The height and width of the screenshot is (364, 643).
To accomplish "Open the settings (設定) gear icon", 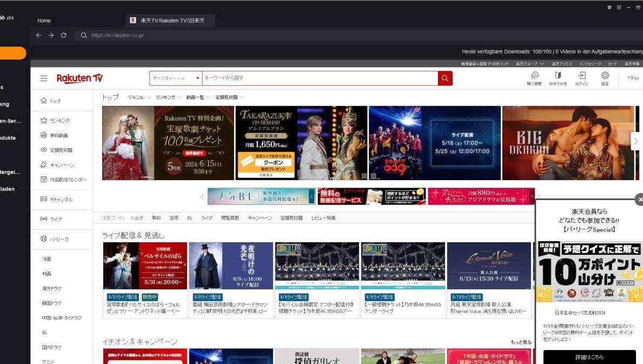I will (605, 78).
